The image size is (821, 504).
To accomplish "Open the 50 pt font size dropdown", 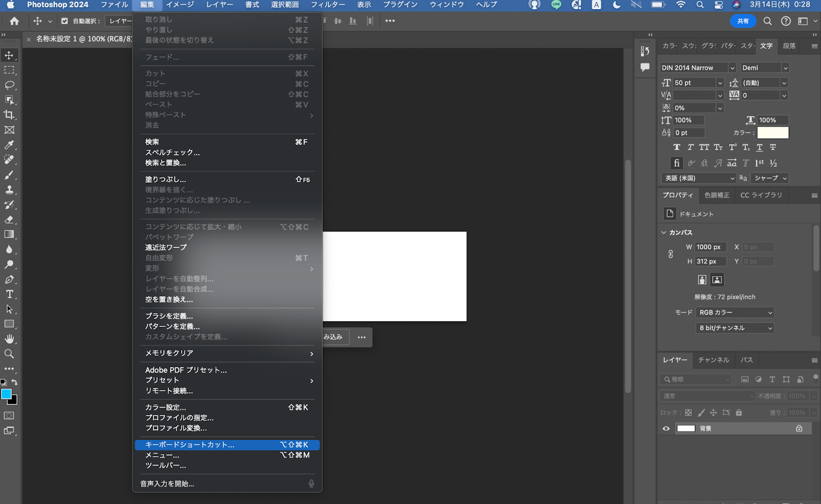I will pyautogui.click(x=720, y=83).
